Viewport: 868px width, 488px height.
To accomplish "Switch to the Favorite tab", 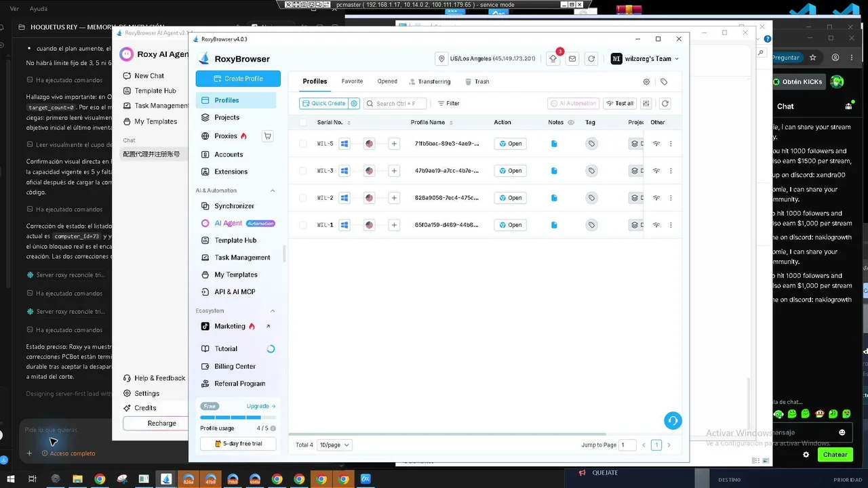I will 352,81.
